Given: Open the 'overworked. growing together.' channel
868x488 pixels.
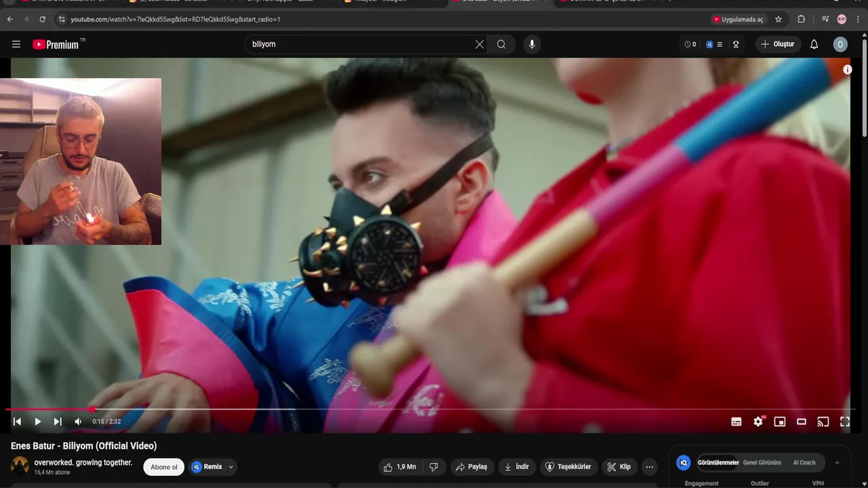Looking at the screenshot, I should tap(83, 462).
